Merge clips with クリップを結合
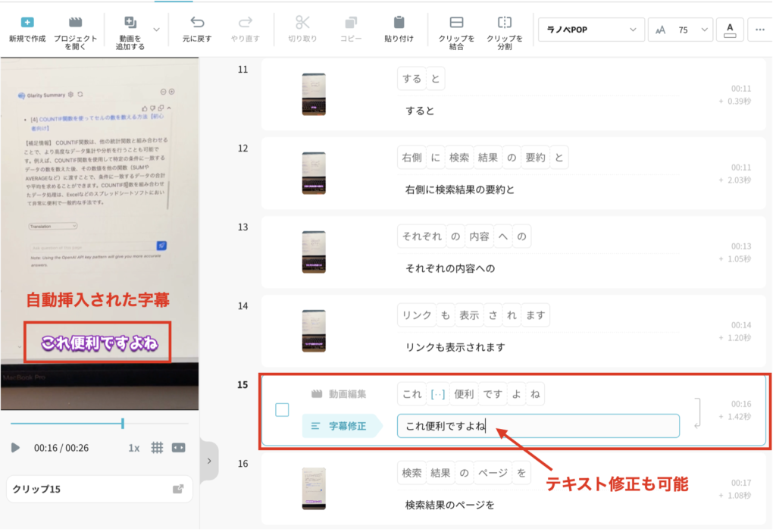Image resolution: width=776 pixels, height=532 pixels. 456,23
